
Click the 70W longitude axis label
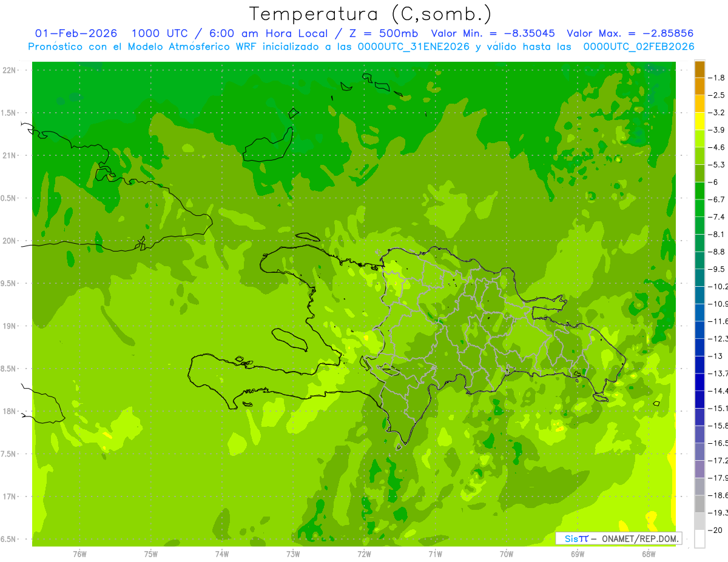pos(507,554)
